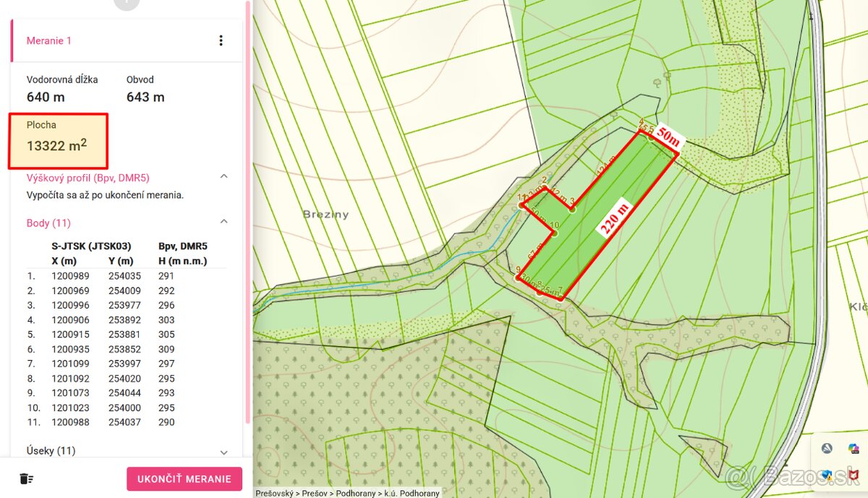This screenshot has width=868, height=498.
Task: Click the Výškový profil (Bpv, DMR5) link
Action: (88, 177)
